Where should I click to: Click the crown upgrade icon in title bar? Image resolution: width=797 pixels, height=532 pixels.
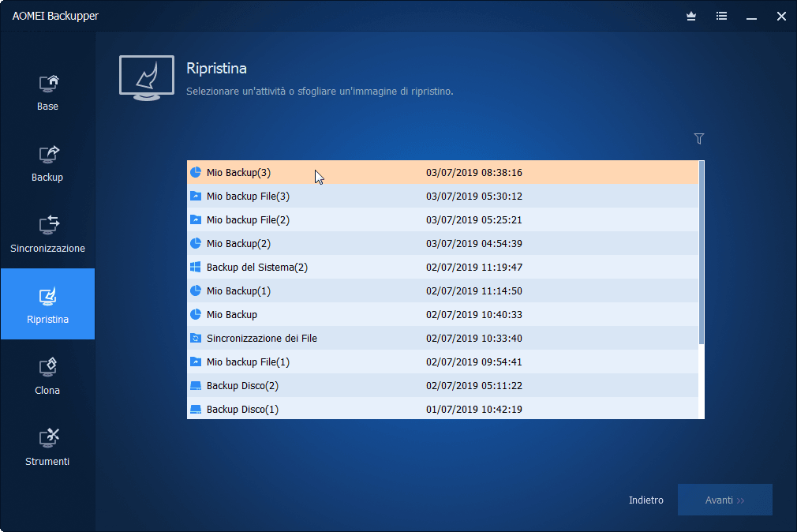click(x=690, y=17)
